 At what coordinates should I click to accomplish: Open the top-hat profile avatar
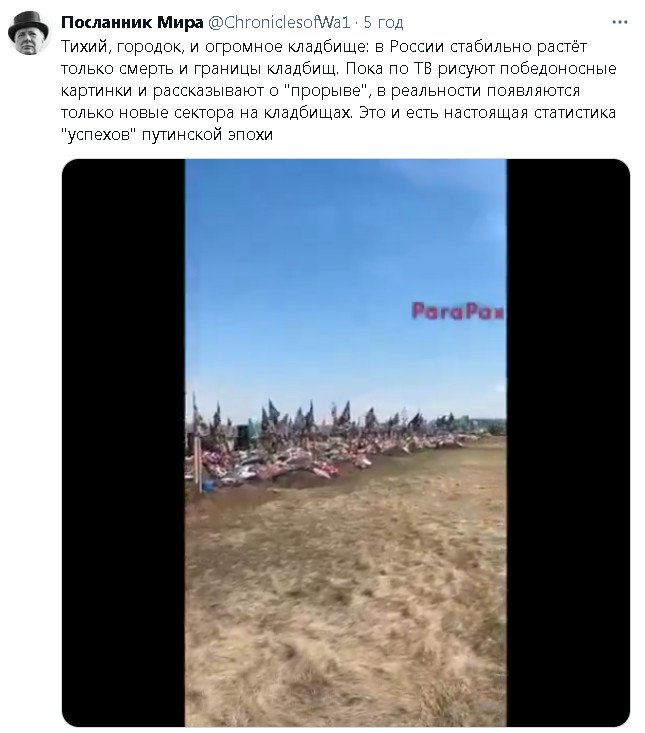[x=29, y=33]
